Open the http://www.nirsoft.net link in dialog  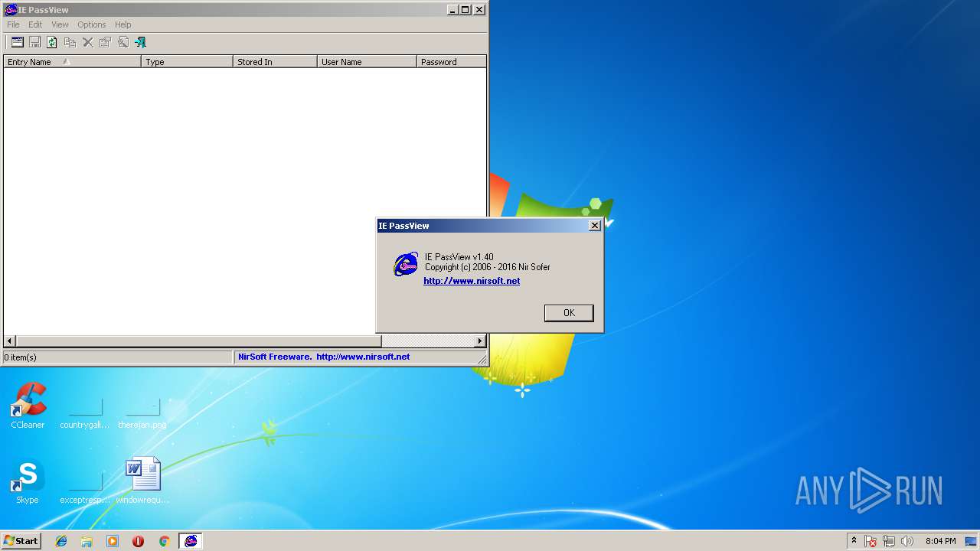coord(472,281)
